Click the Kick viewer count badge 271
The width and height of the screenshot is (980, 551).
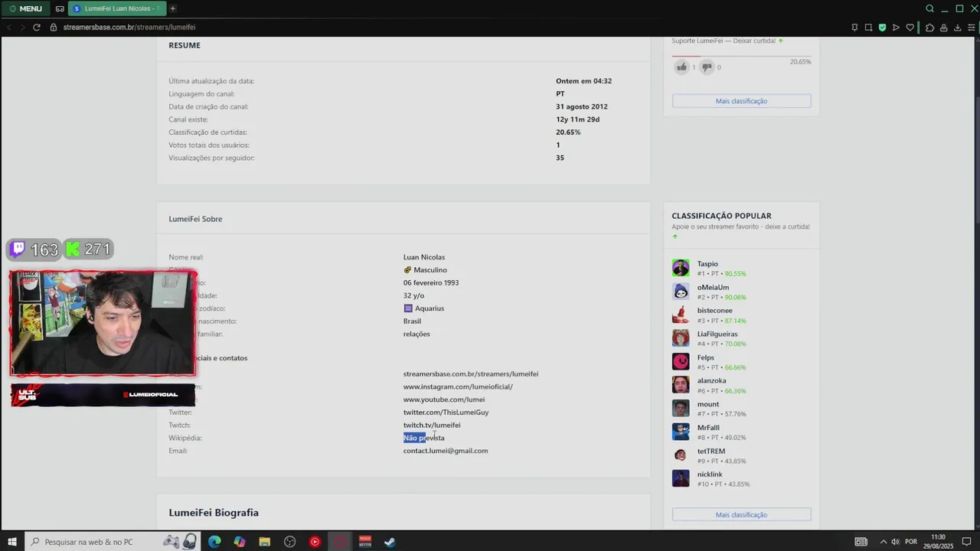(x=88, y=249)
